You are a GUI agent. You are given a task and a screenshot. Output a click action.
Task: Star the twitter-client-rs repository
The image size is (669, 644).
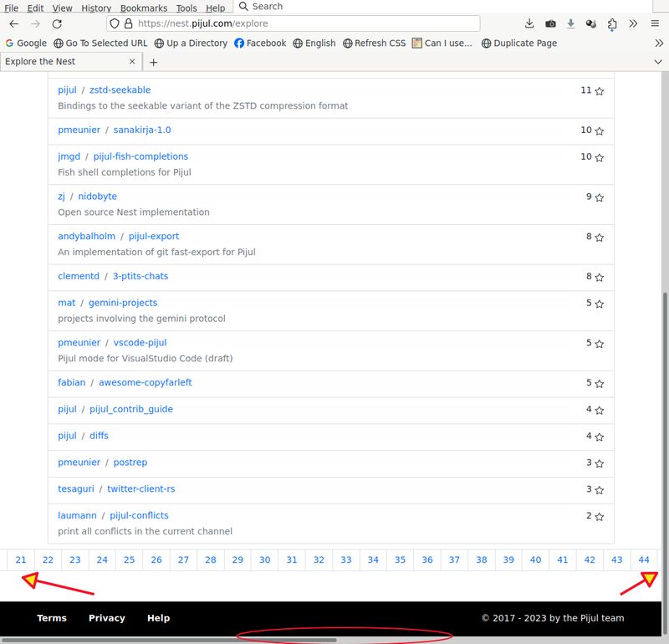(x=599, y=490)
